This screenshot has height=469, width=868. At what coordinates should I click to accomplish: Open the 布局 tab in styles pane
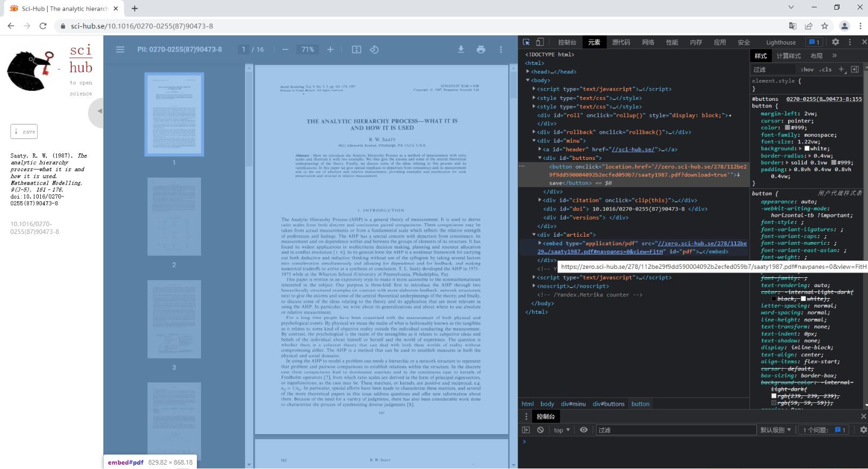[816, 56]
